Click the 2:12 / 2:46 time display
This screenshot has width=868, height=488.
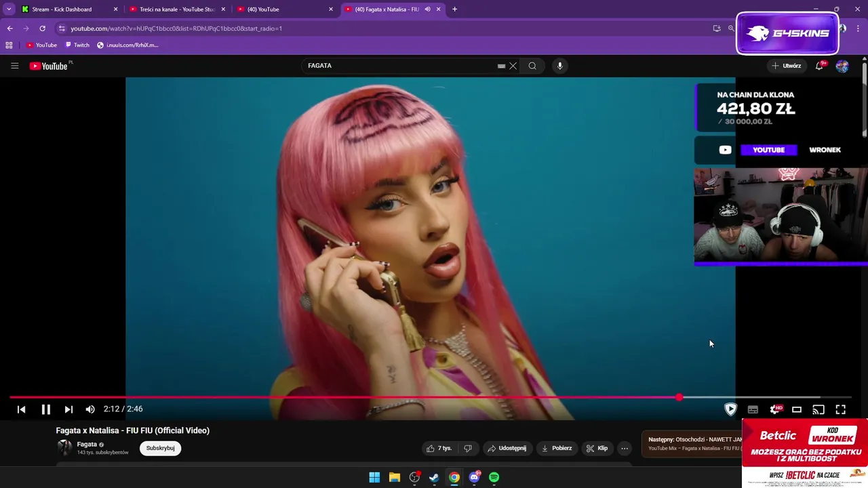(123, 409)
